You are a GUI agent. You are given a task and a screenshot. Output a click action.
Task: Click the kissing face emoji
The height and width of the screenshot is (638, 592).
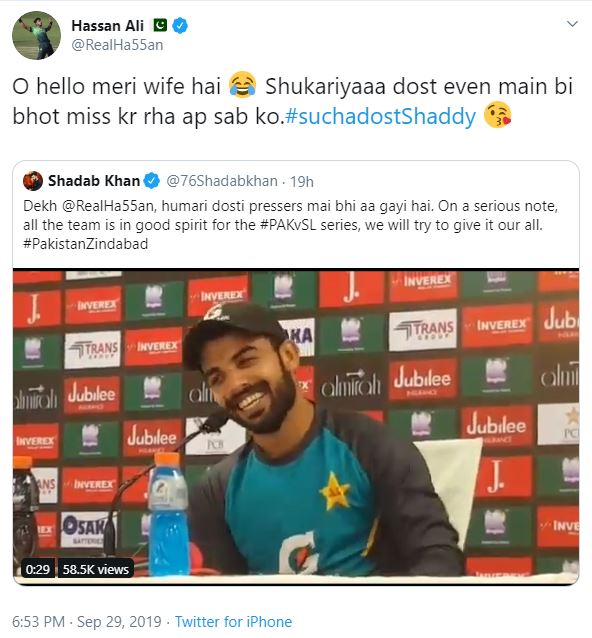pyautogui.click(x=497, y=116)
